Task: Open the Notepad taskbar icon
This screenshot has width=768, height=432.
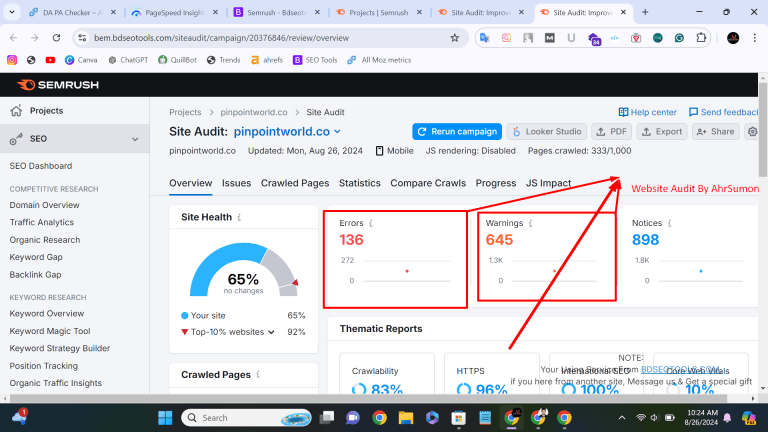Action: click(485, 418)
